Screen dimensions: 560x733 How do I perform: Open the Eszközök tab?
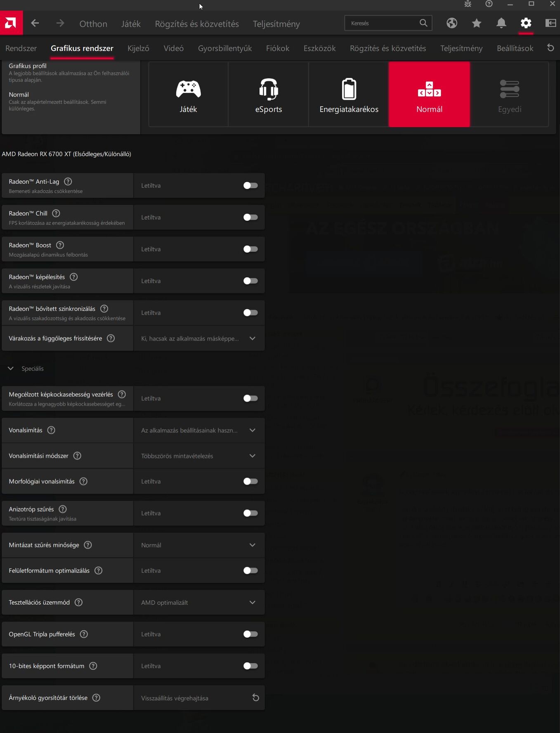[x=319, y=48]
